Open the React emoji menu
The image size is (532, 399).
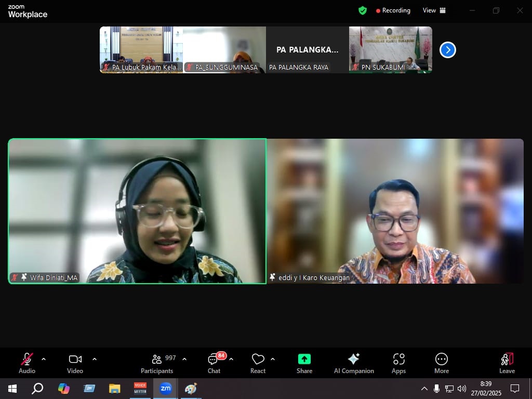[258, 363]
